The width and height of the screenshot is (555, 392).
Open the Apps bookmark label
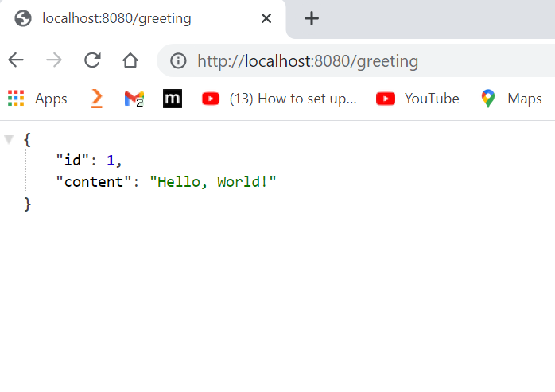click(x=51, y=99)
